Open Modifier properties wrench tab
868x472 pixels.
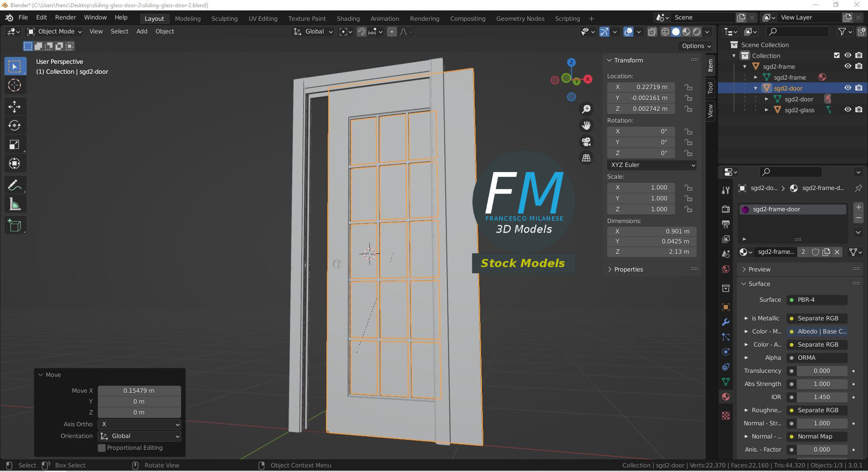726,322
